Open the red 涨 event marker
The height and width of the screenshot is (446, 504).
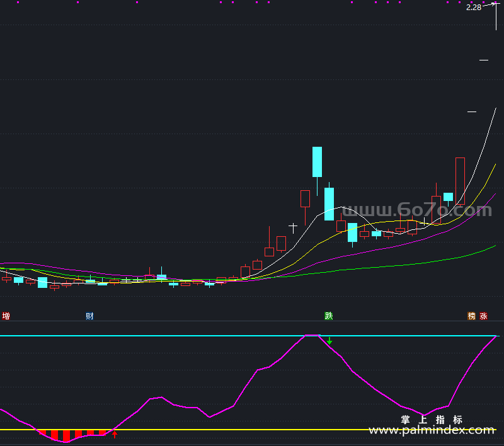483,316
